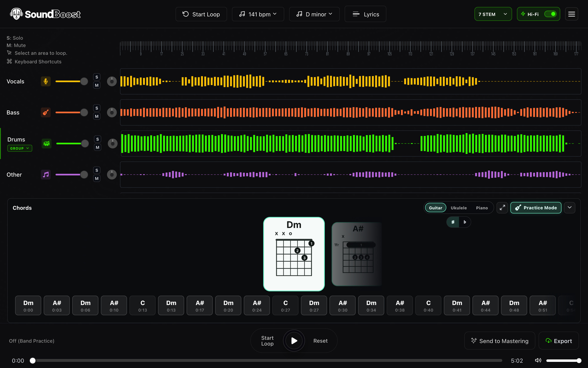Open the 141 bpm tempo dropdown

[258, 14]
